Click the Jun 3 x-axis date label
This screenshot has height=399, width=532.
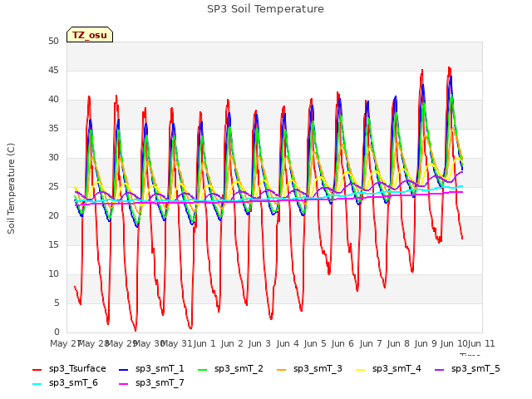(x=259, y=343)
